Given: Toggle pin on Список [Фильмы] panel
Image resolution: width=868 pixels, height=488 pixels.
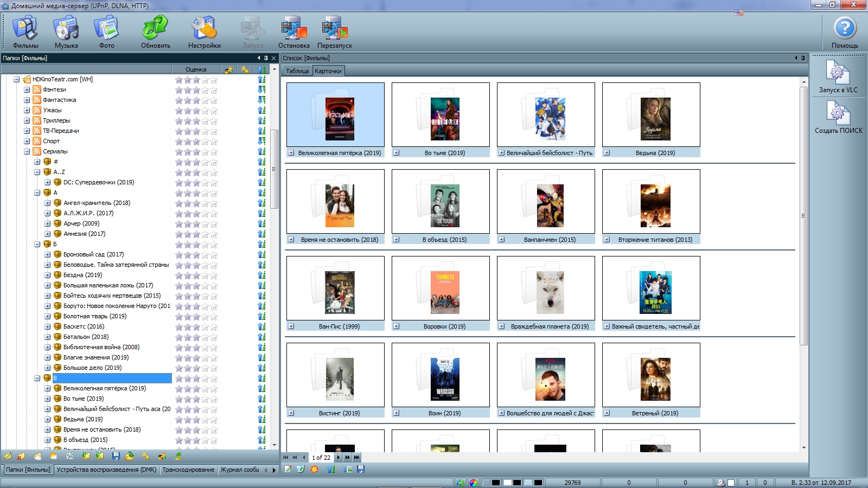Looking at the screenshot, I should coord(803,58).
